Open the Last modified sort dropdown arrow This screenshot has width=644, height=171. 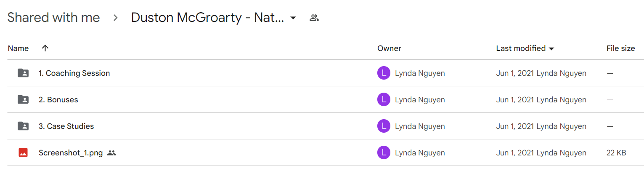(x=551, y=49)
